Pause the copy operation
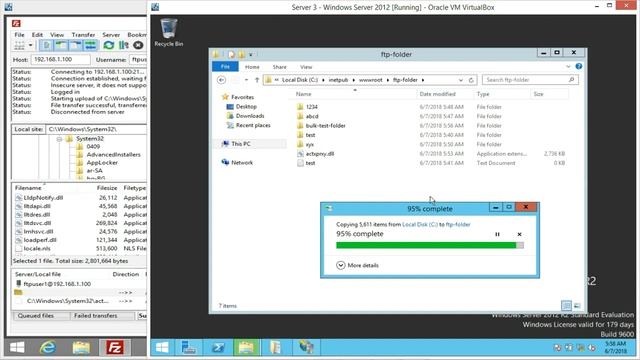 coord(497,234)
